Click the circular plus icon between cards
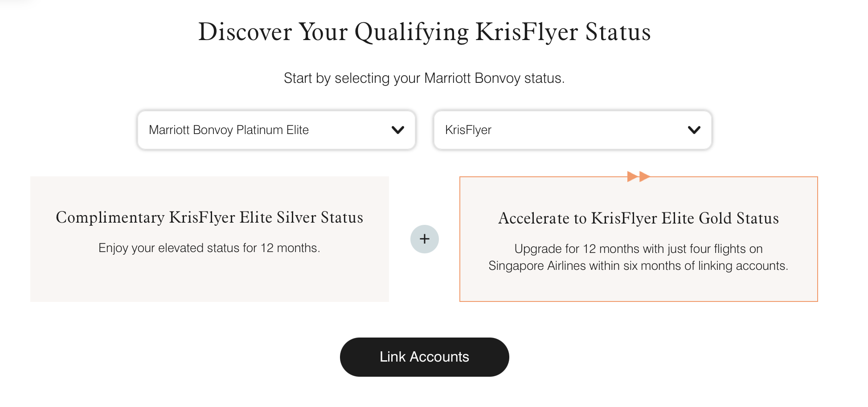This screenshot has height=407, width=868. tap(424, 239)
